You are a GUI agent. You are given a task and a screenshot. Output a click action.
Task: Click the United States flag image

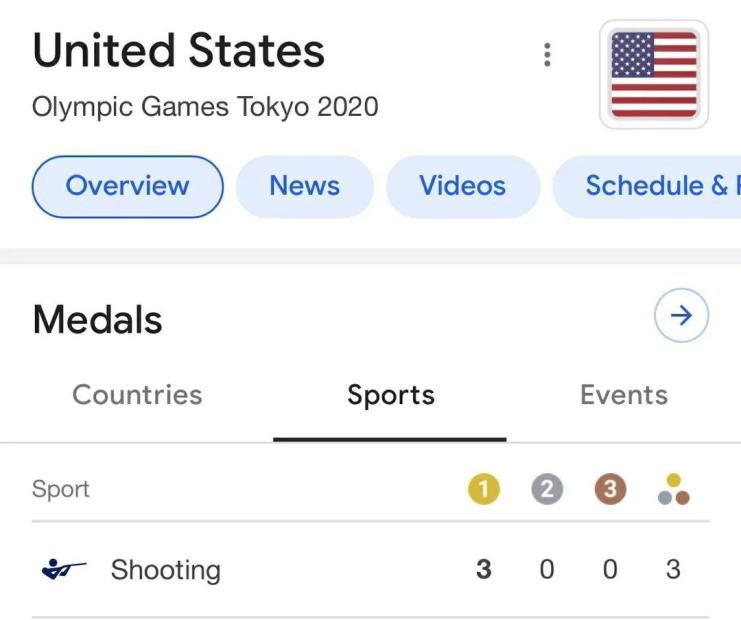pyautogui.click(x=654, y=75)
